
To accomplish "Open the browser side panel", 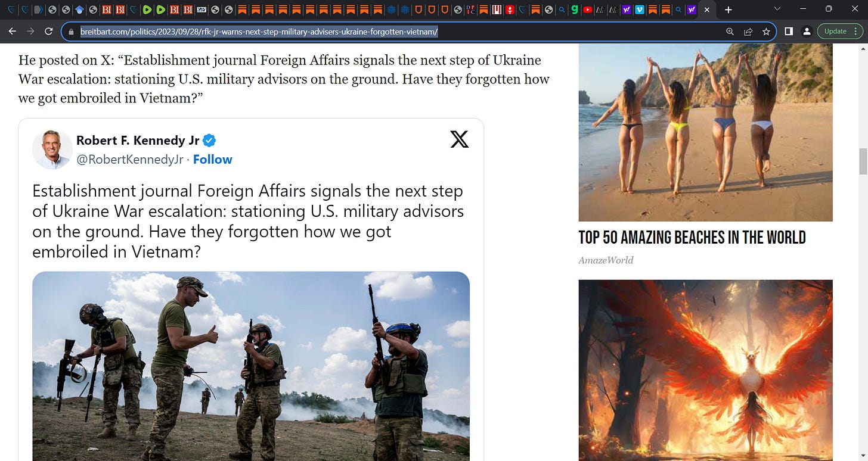I will (789, 32).
